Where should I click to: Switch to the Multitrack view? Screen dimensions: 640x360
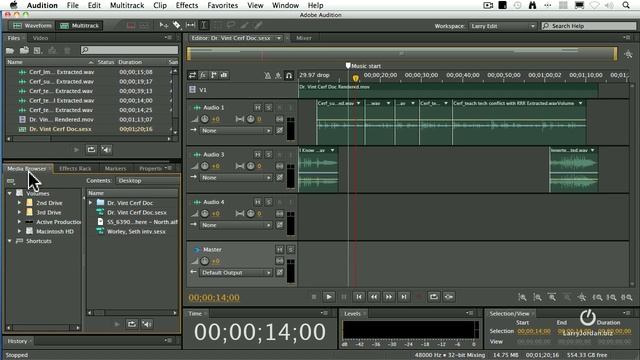click(79, 26)
